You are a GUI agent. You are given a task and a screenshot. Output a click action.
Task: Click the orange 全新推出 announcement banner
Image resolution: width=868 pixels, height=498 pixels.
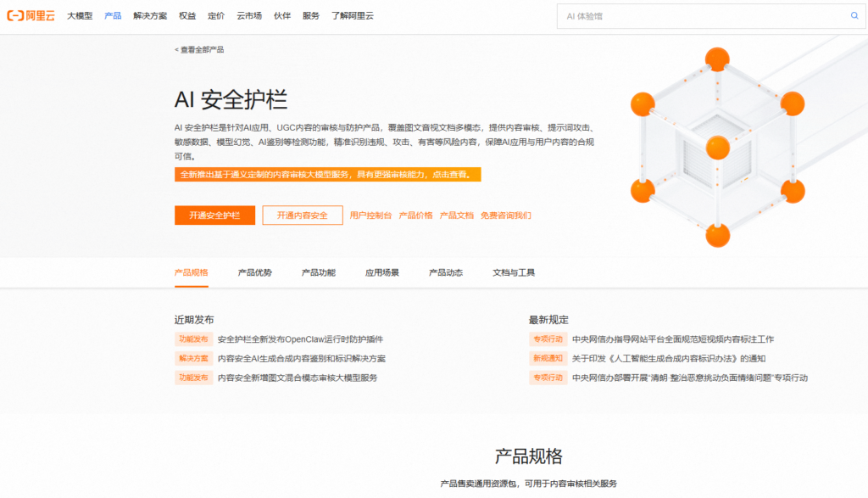(328, 175)
